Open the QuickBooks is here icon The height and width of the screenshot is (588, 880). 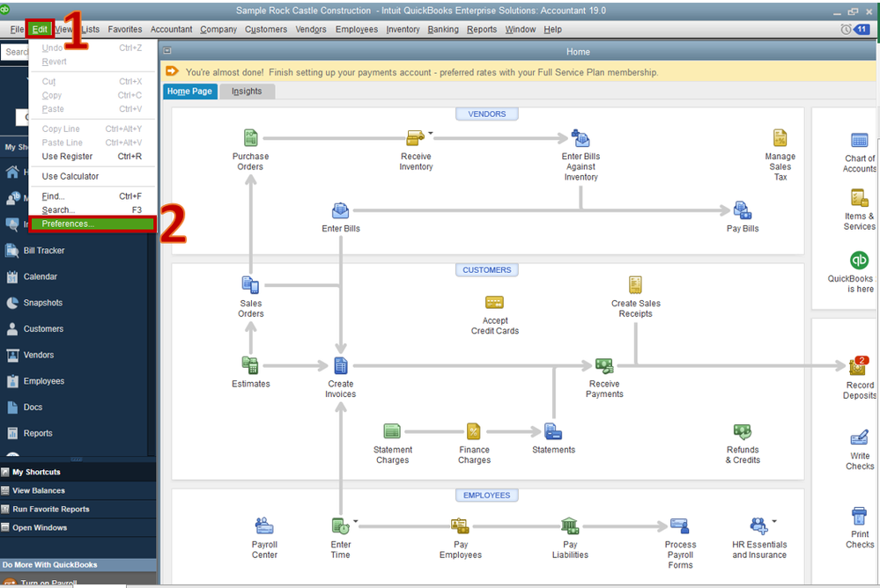859,260
